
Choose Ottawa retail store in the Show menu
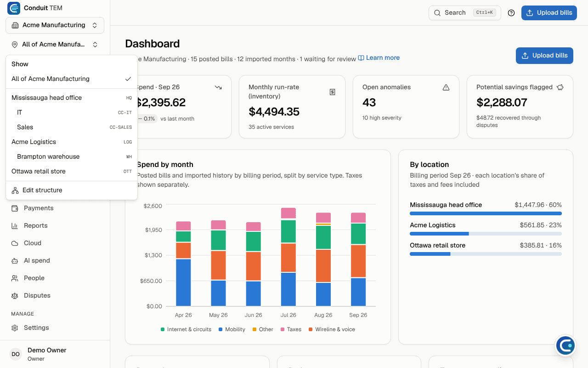72,171
